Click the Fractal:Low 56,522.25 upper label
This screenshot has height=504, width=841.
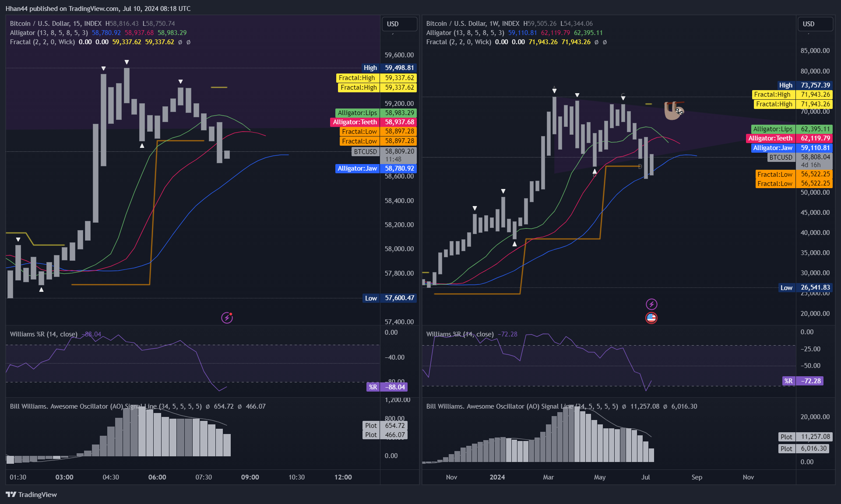[794, 174]
